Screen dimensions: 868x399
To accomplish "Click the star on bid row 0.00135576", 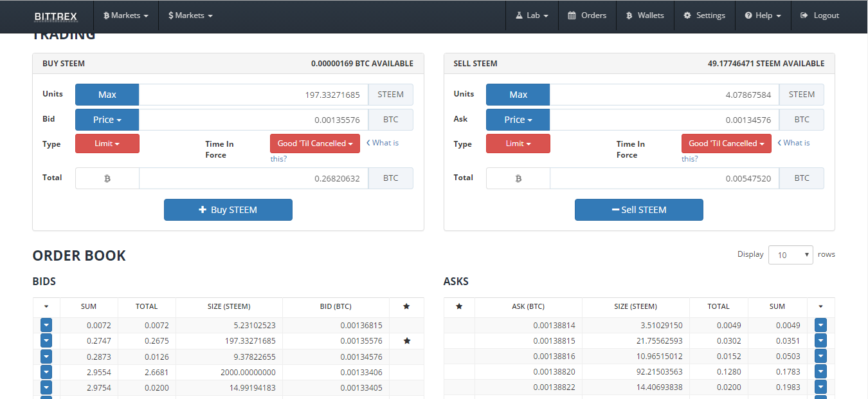I will coord(406,341).
